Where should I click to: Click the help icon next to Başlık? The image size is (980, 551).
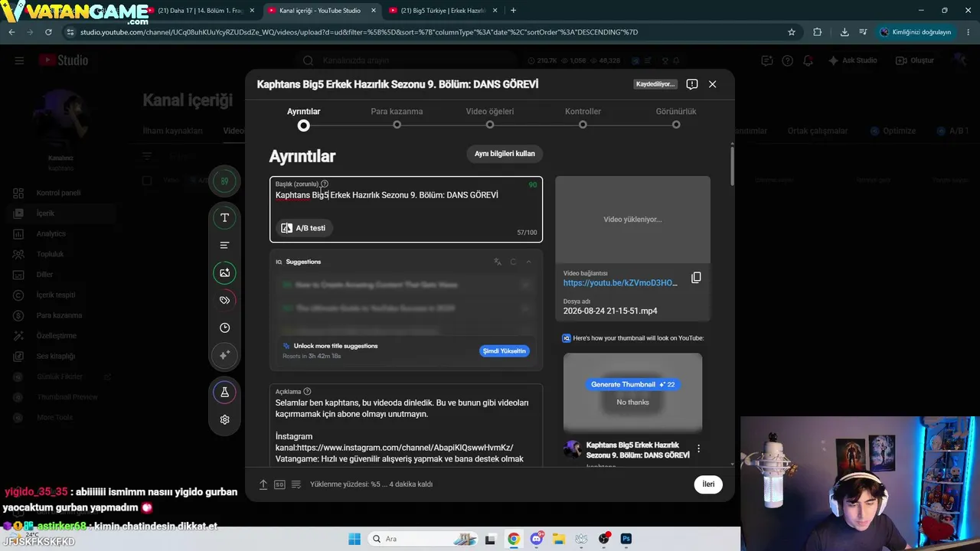325,184
